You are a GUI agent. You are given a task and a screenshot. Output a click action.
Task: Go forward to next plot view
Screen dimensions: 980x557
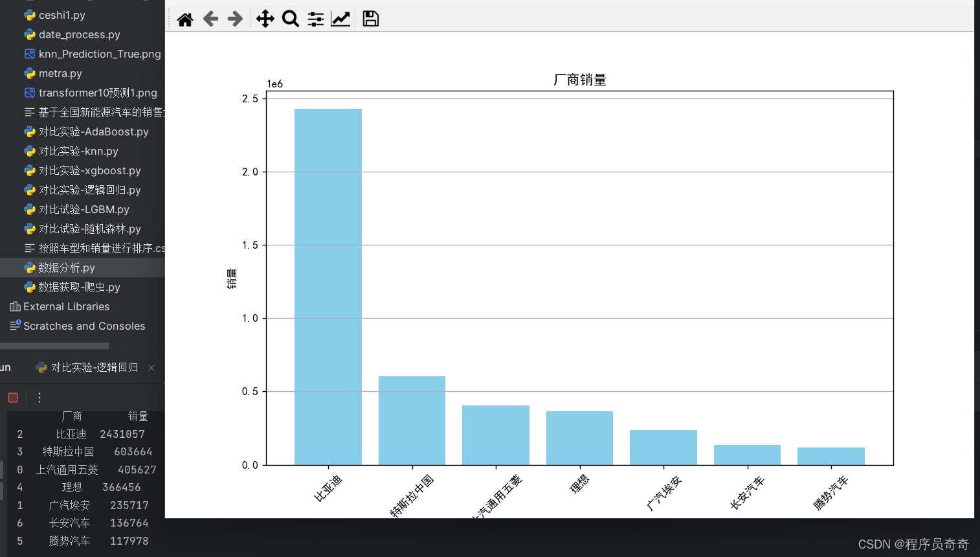[x=236, y=19]
